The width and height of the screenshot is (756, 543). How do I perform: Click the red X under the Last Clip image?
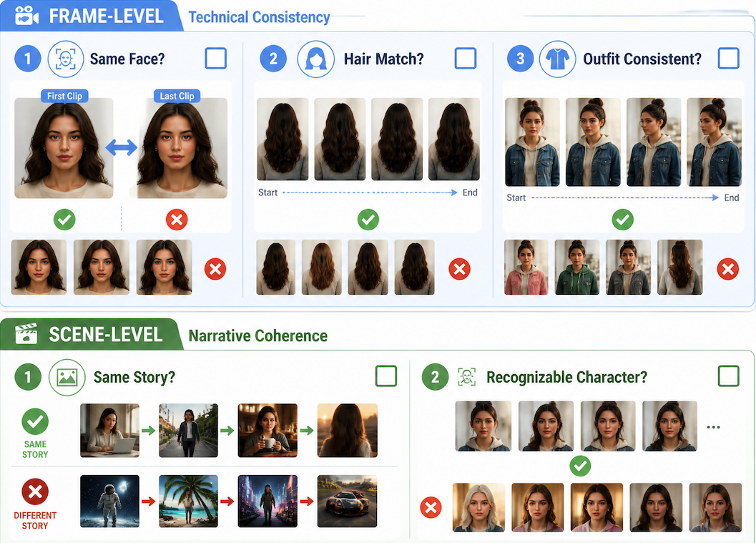177,220
